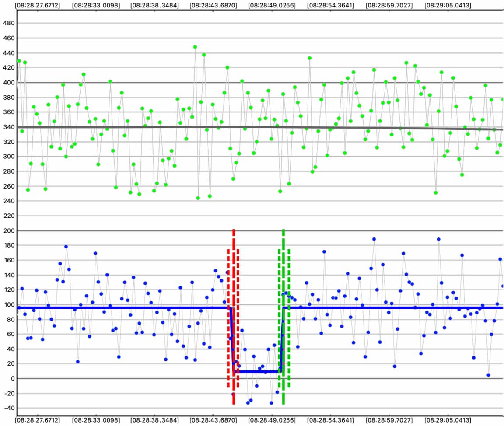Screen dimensions: 504x426
Task: Click top axis timestamp [08:28:49.0256]
Action: (x=272, y=5)
